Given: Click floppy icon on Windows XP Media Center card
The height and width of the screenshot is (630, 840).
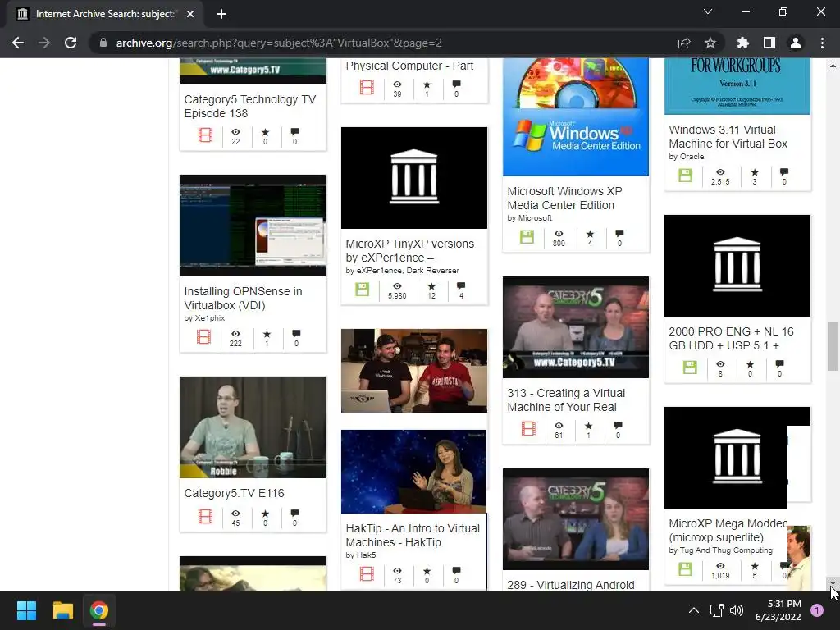Looking at the screenshot, I should 527,237.
